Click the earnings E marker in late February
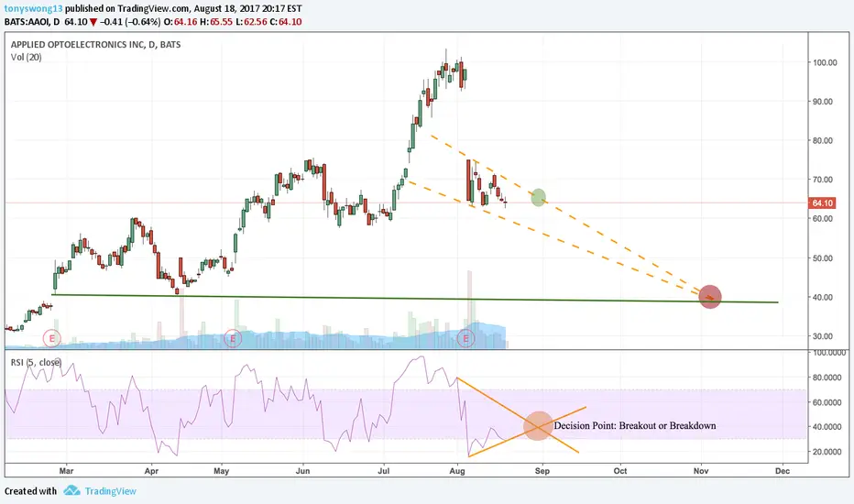 [51, 338]
